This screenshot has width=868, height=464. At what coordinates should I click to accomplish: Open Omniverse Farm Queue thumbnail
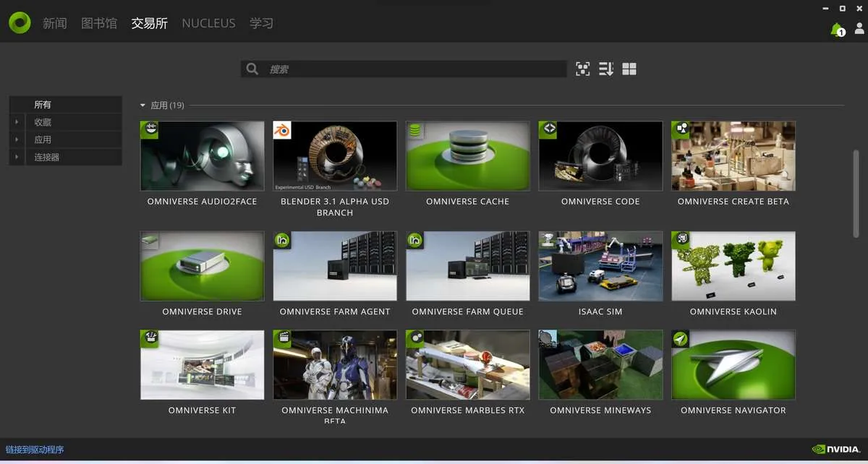click(x=468, y=266)
